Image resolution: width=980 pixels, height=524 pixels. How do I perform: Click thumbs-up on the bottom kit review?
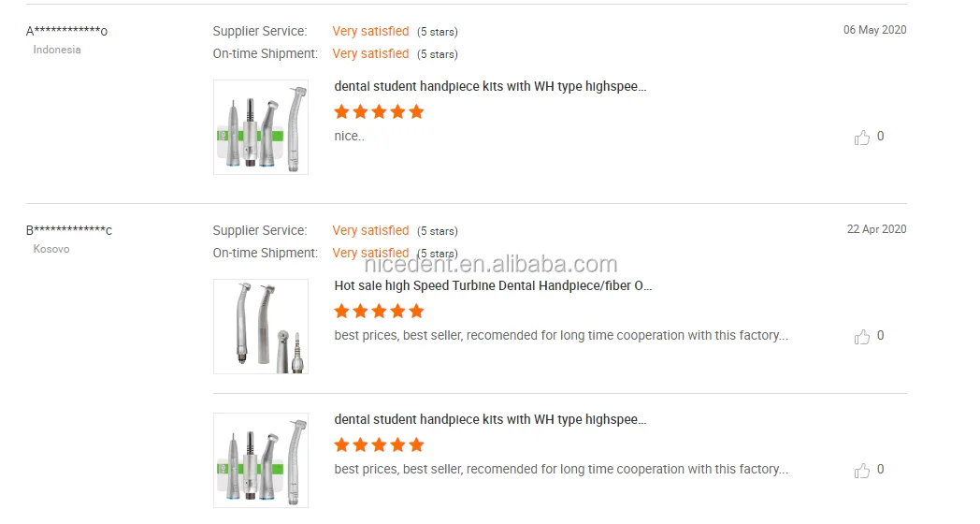click(x=862, y=471)
